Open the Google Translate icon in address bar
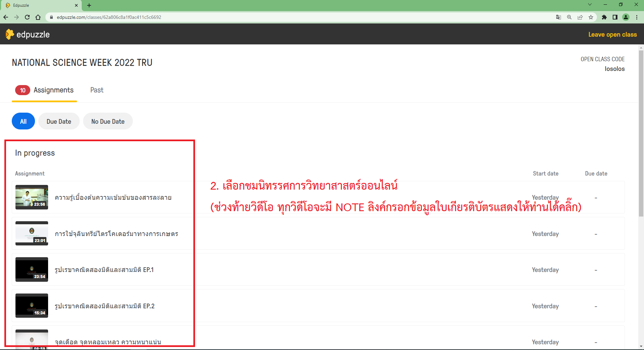 tap(559, 17)
